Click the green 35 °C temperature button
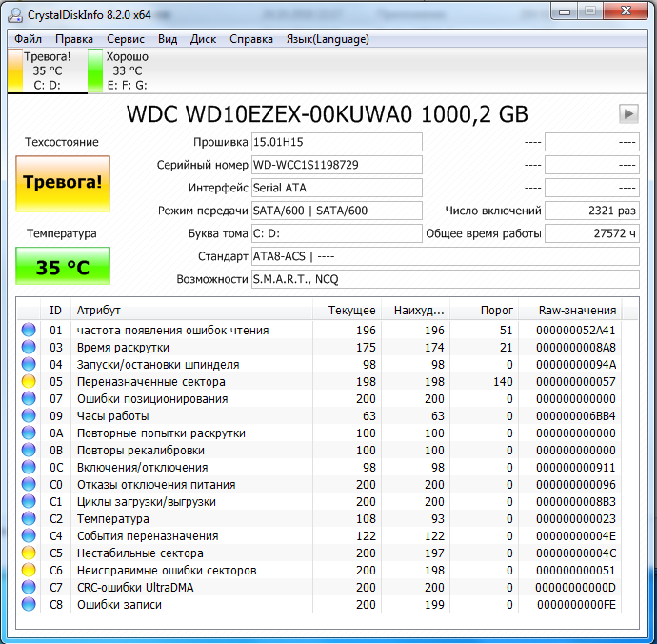Screen dimensions: 657x644 [63, 266]
